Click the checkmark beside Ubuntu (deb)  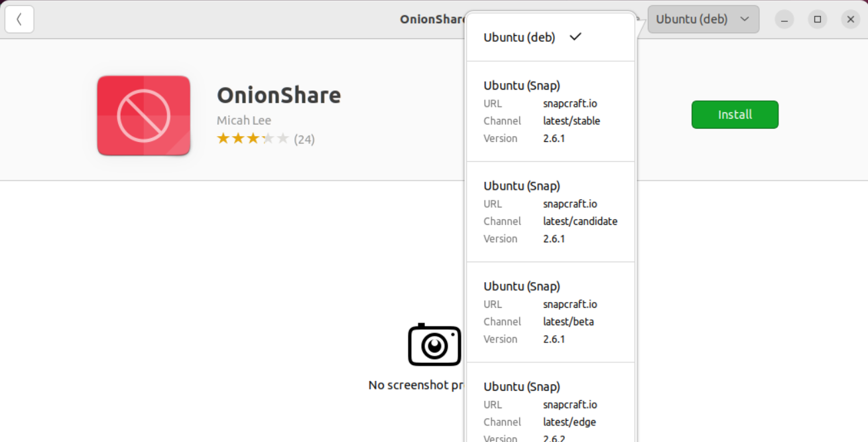point(575,37)
